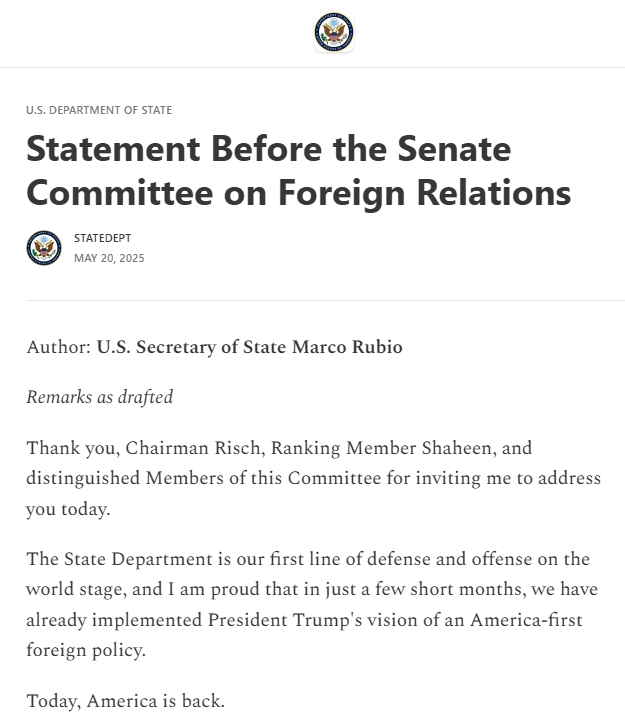The height and width of the screenshot is (728, 625).
Task: Click the State Department seal logo at top
Action: 333,33
